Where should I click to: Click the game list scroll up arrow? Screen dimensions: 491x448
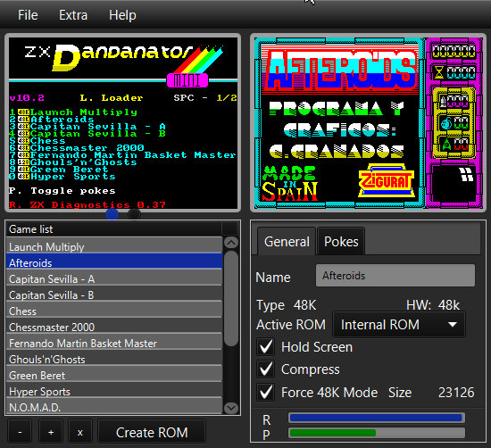(x=231, y=243)
